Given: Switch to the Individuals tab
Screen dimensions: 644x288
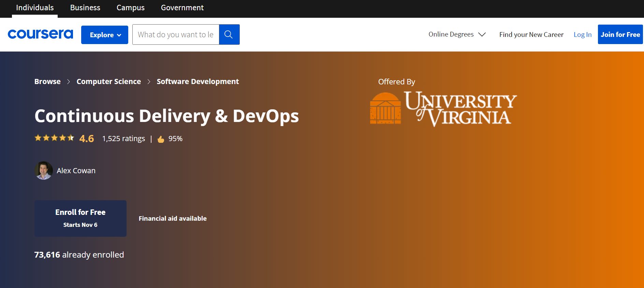Looking at the screenshot, I should [35, 8].
